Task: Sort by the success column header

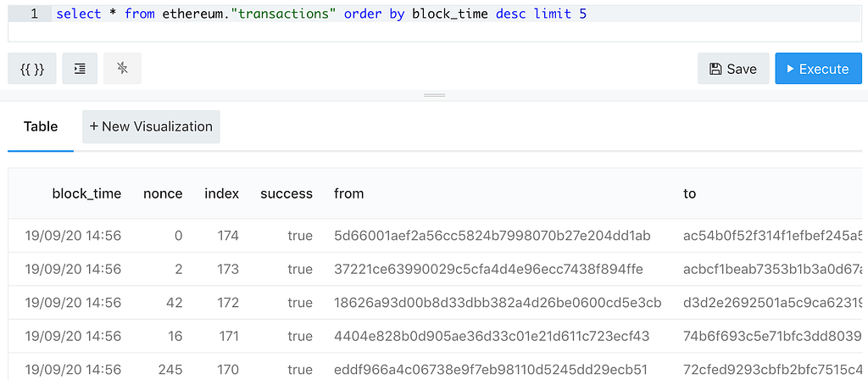Action: [287, 194]
